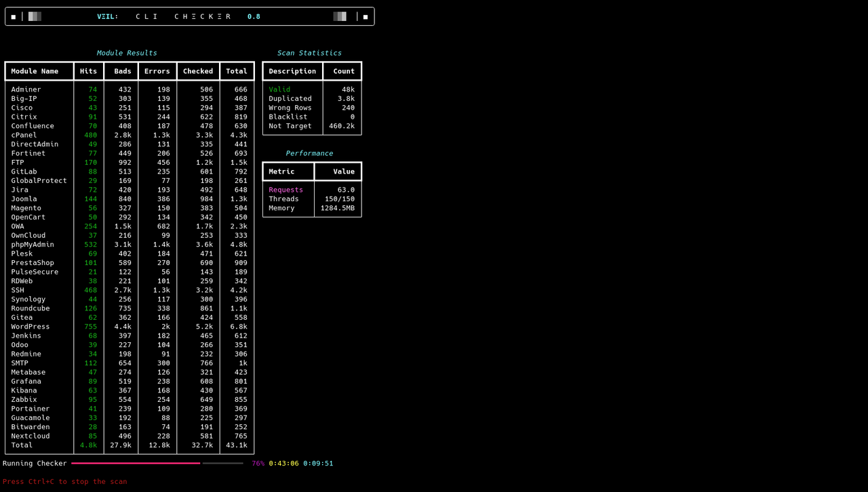Click the elapsed time 0:43:06
Viewport: 868px width, 492px height.
point(284,464)
